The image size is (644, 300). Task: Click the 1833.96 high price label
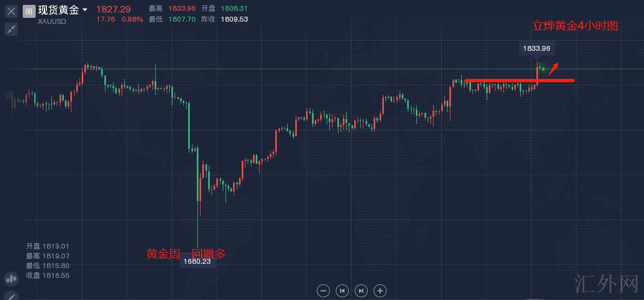click(536, 49)
